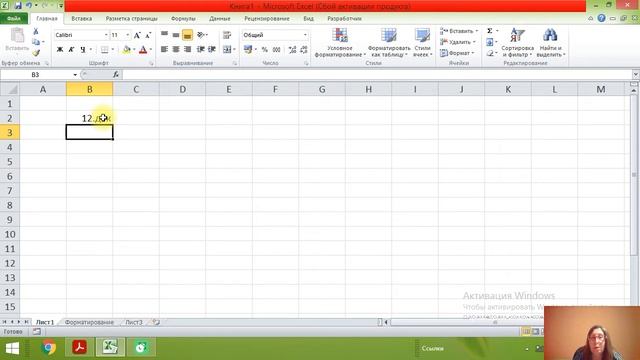Switch to the Формулы tab

click(x=183, y=18)
